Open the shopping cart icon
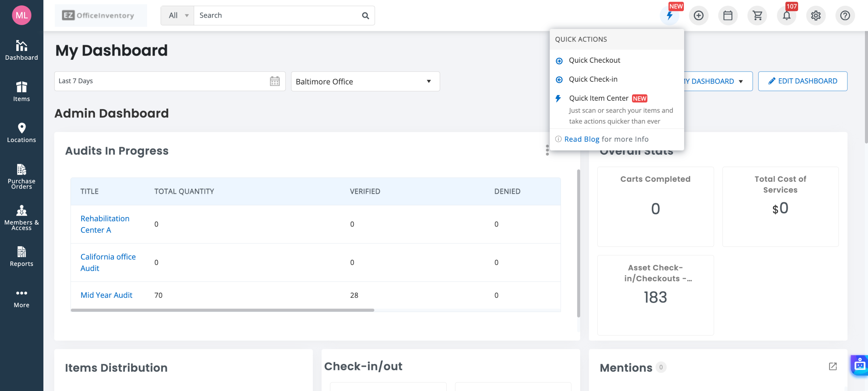 click(x=757, y=16)
